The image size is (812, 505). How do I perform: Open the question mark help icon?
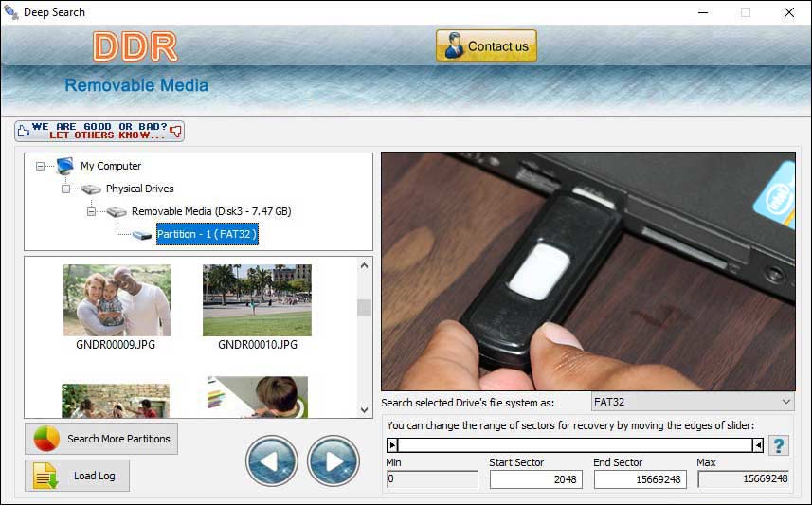click(778, 445)
